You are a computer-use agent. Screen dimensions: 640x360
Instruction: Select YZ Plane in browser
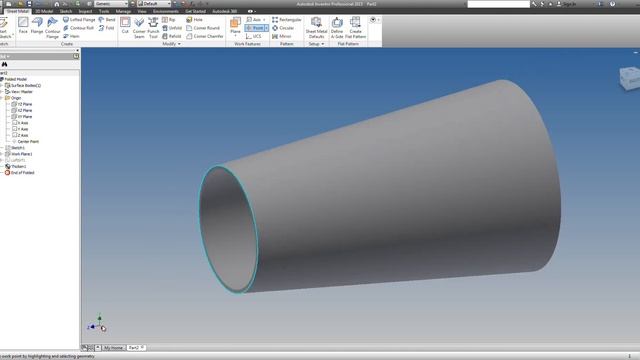coord(22,104)
